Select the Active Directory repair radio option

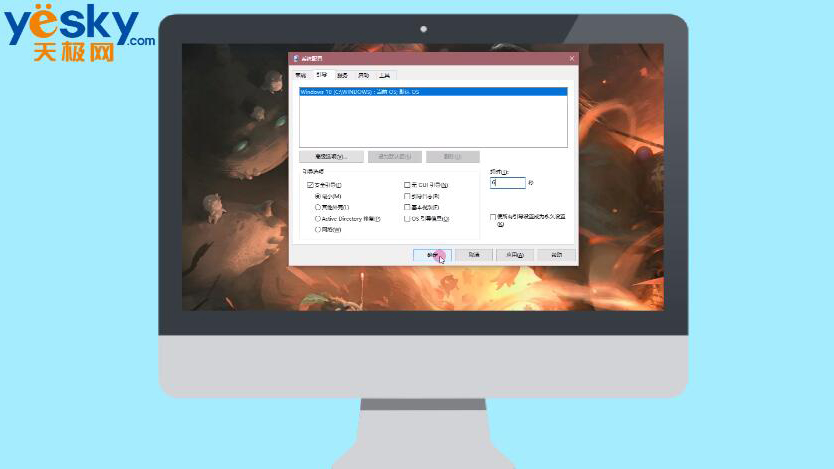[318, 219]
